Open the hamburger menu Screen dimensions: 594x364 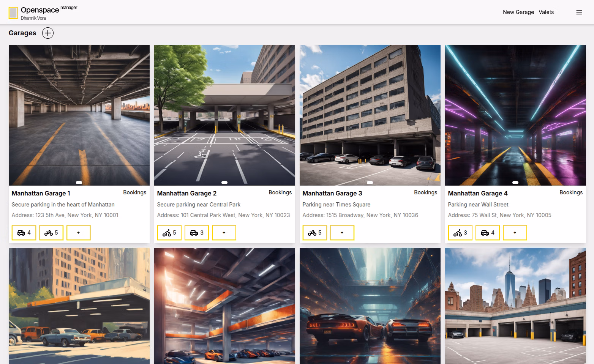579,12
